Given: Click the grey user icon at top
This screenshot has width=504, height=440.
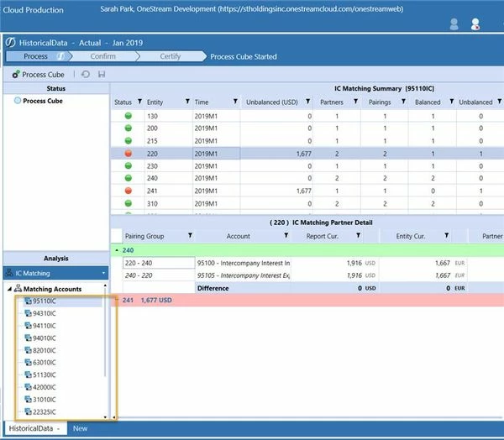Looking at the screenshot, I should (454, 24).
